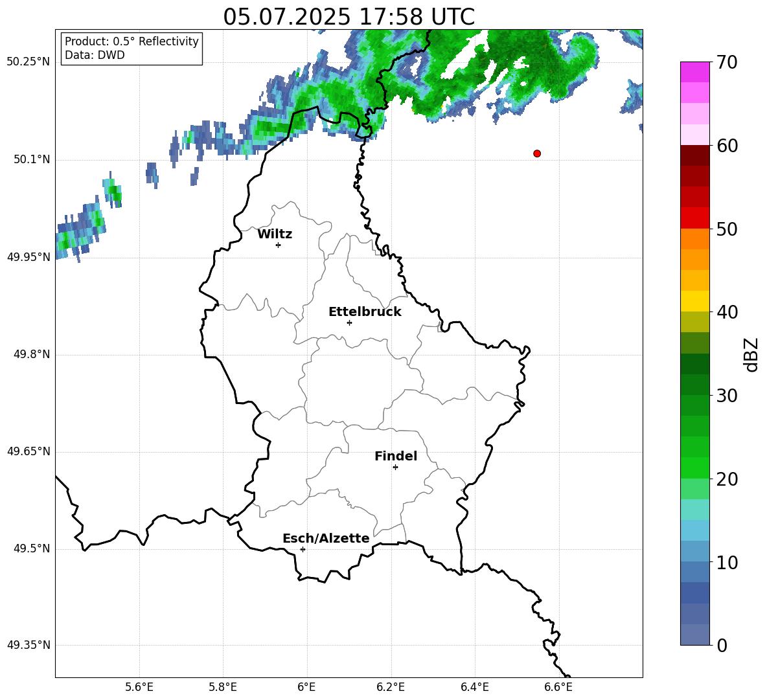Click the 6°E longitude label
Viewport: 767px width, 700px height.
[306, 687]
